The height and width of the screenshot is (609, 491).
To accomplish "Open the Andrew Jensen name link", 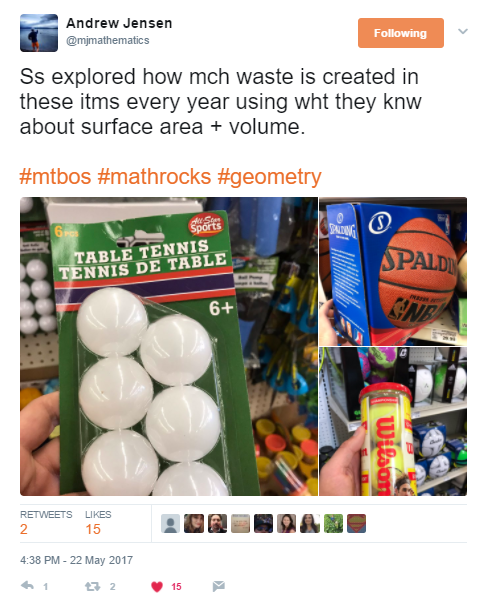I will coord(119,23).
